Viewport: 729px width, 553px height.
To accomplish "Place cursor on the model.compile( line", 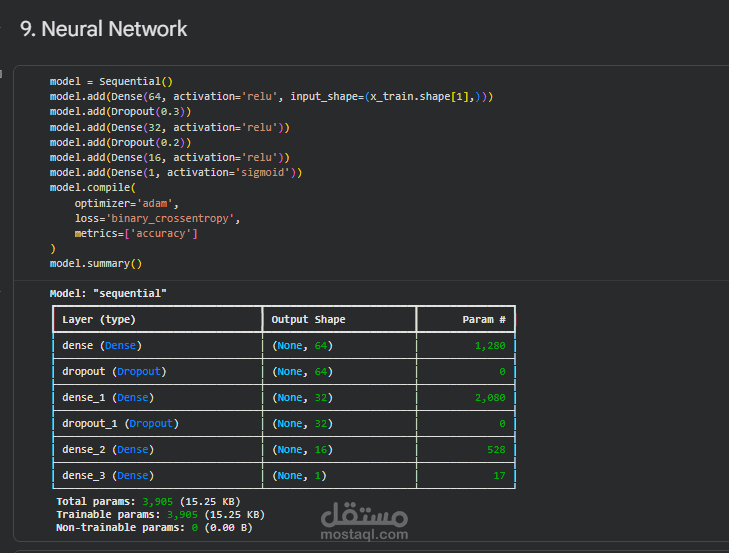I will point(93,187).
